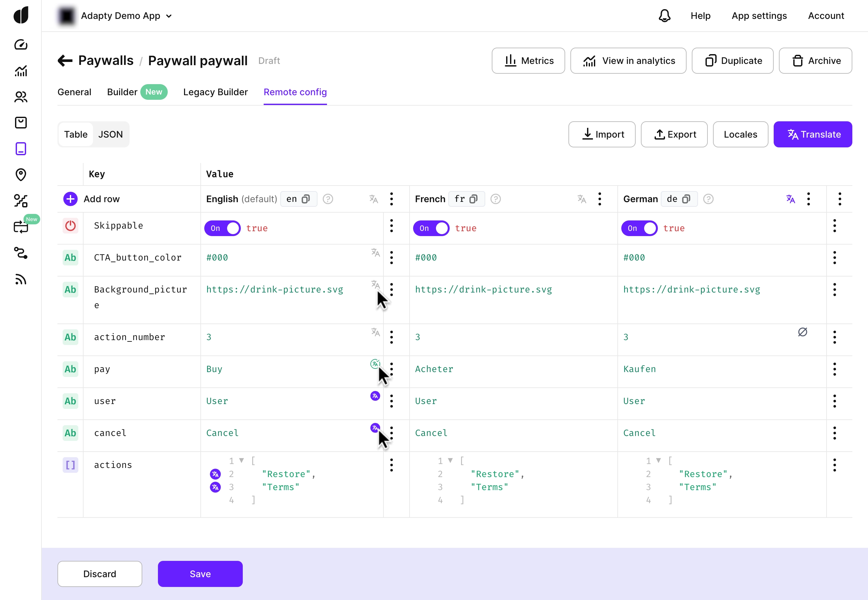Image resolution: width=868 pixels, height=600 pixels.
Task: Copy the English locale code en
Action: (306, 199)
